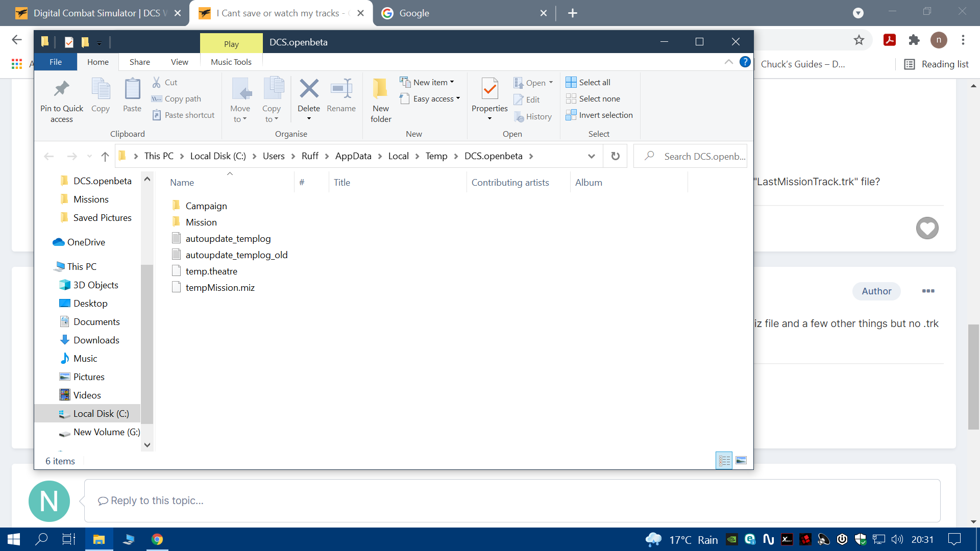Open Explorer help question mark icon
Viewport: 980px width, 551px height.
click(745, 62)
